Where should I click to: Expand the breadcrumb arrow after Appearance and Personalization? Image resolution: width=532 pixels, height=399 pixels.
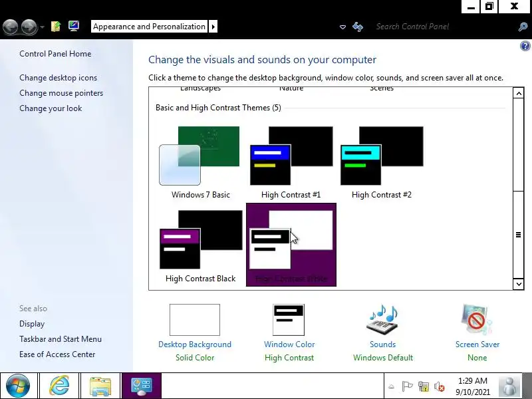[x=213, y=27]
